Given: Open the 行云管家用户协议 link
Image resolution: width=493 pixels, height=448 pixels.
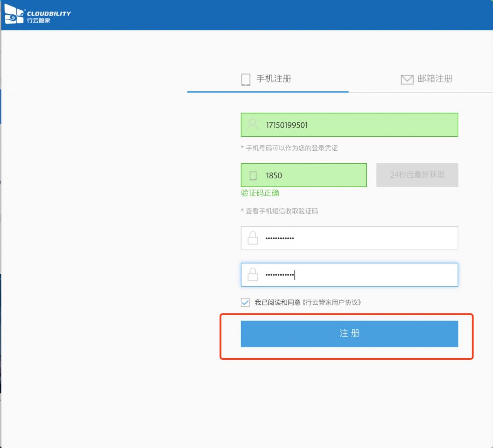Looking at the screenshot, I should tap(333, 302).
